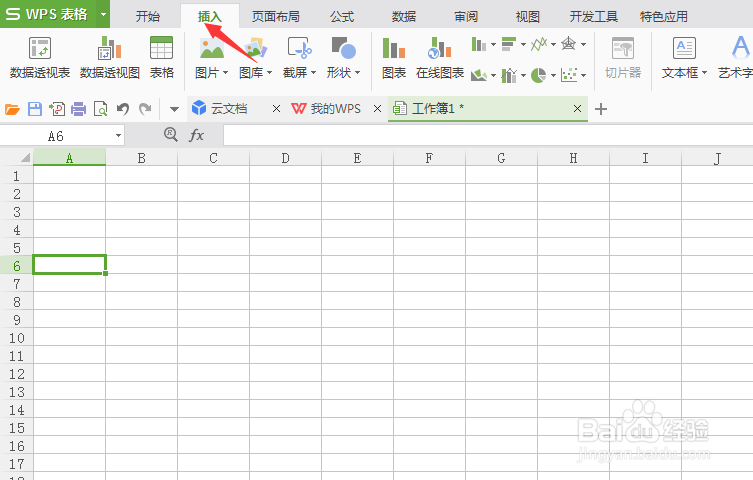Viewport: 753px width, 480px height.
Task: Insert a line chart
Action: (x=539, y=44)
